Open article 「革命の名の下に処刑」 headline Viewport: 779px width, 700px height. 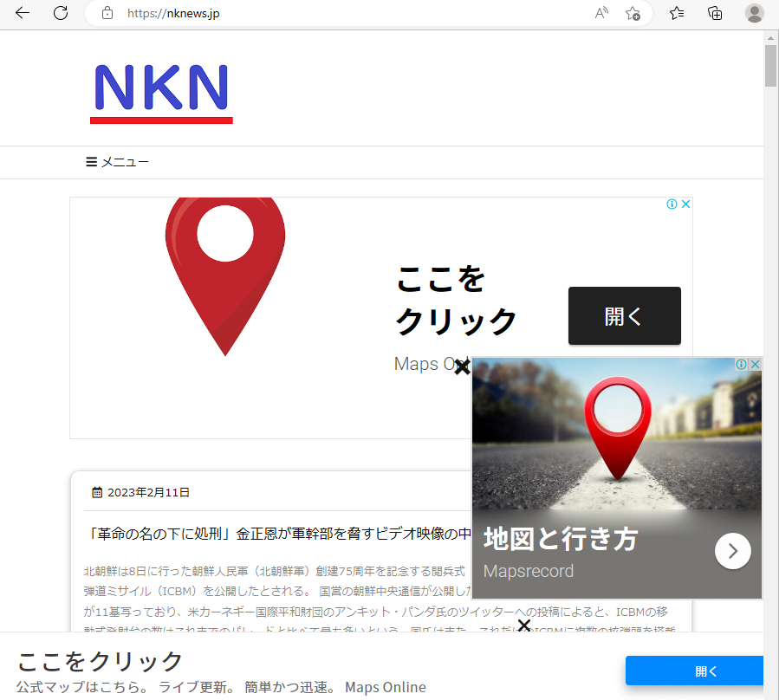pyautogui.click(x=277, y=534)
